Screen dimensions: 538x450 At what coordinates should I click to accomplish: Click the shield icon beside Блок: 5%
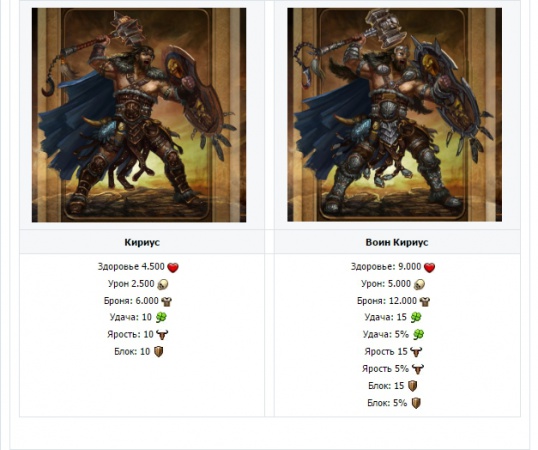pos(416,403)
